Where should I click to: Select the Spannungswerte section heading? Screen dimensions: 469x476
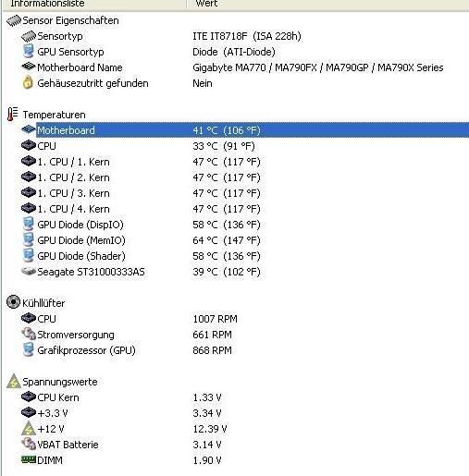60,382
